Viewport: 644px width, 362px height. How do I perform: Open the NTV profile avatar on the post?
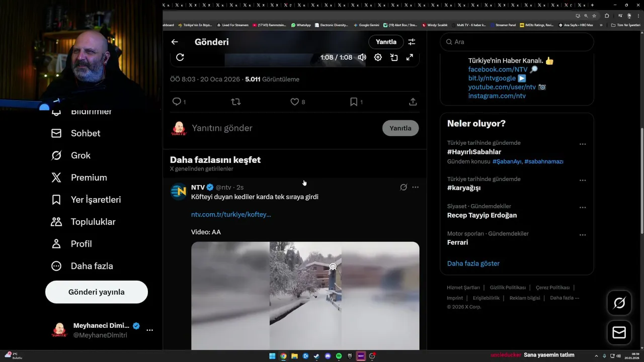(x=179, y=192)
